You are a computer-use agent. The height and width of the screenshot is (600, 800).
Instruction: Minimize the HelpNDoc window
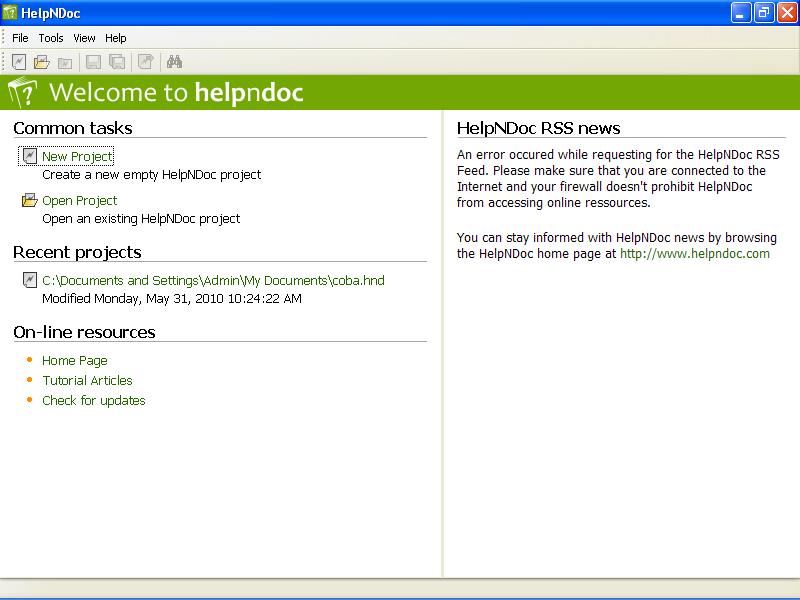pos(740,12)
